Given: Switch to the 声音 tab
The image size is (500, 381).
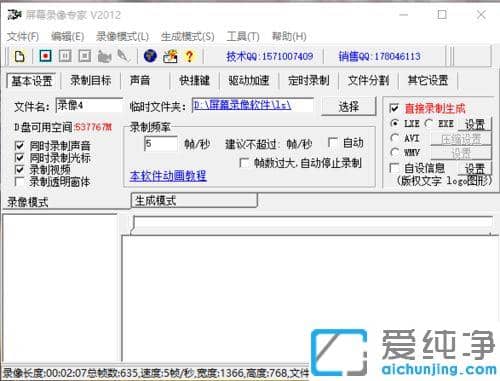Looking at the screenshot, I should click(x=140, y=80).
